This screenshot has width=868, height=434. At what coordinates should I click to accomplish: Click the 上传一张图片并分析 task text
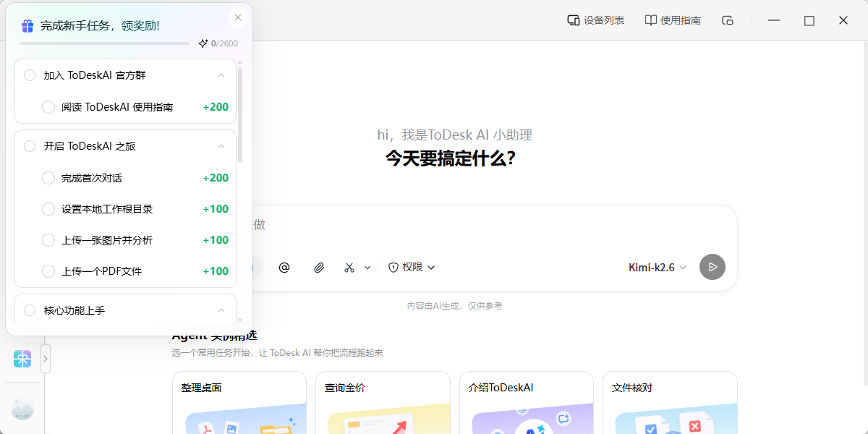[107, 240]
